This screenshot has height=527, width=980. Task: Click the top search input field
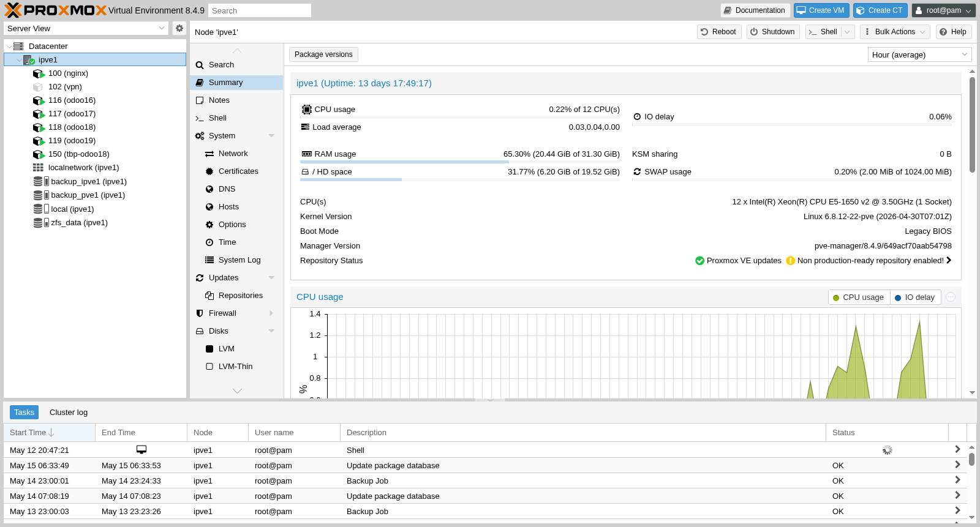[x=260, y=10]
